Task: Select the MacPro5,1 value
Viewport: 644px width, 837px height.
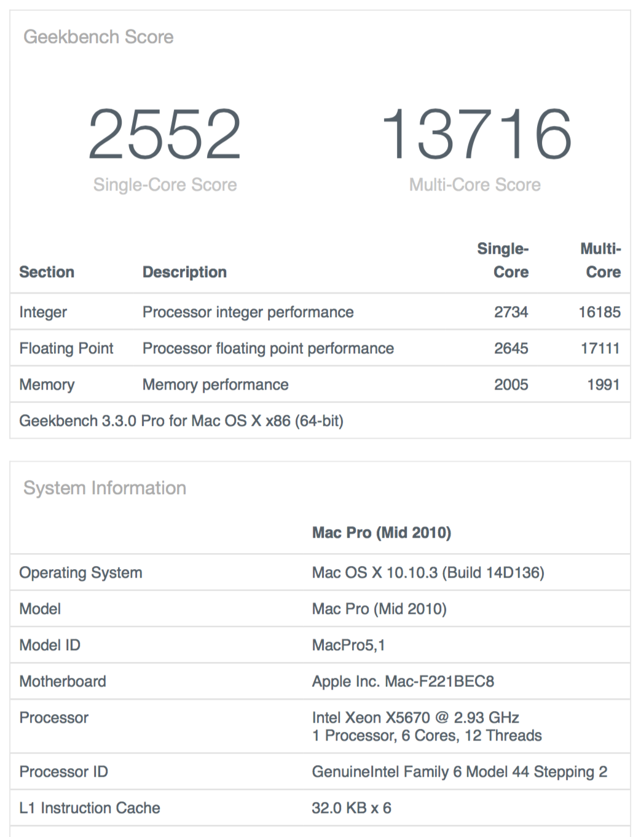Action: pos(348,645)
